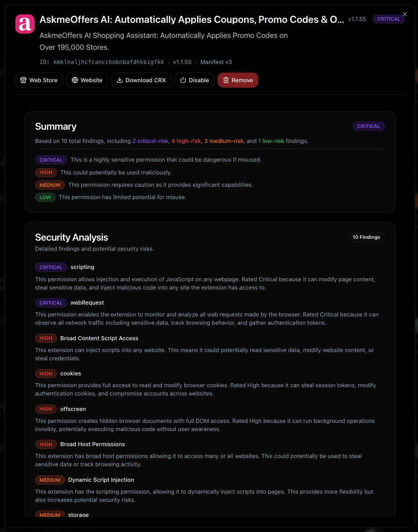This screenshot has height=532, width=418.
Task: Click the Website globe icon
Action: pyautogui.click(x=75, y=80)
